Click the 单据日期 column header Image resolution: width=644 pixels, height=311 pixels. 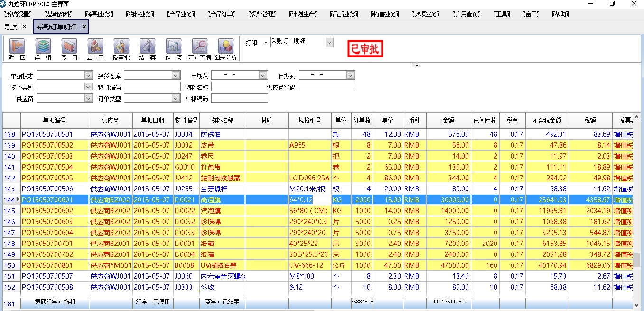(x=152, y=121)
